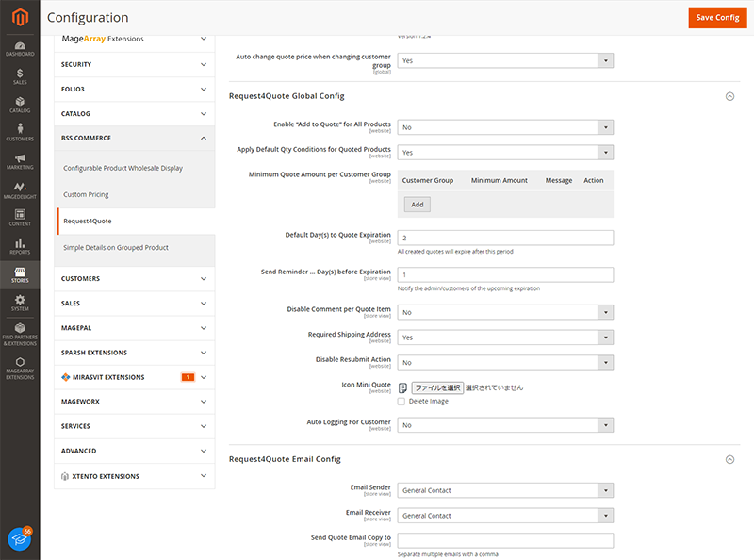754x560 pixels.
Task: Expand the Sparsh Extensions section
Action: coord(135,353)
